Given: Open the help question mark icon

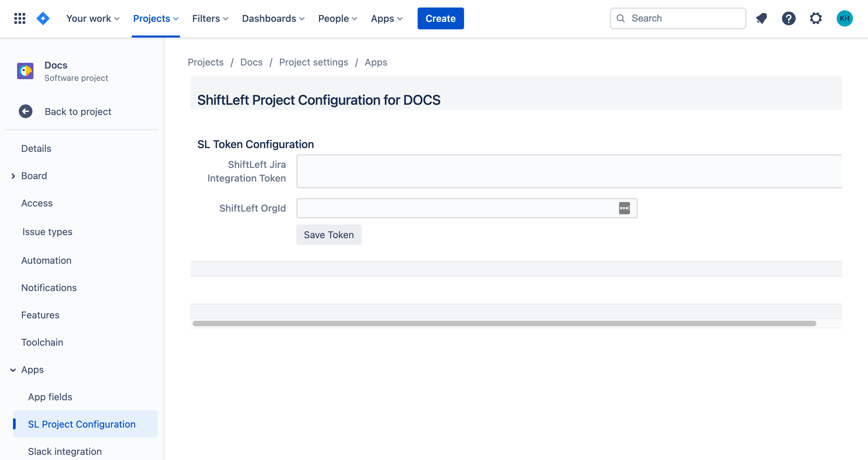Looking at the screenshot, I should [x=789, y=18].
